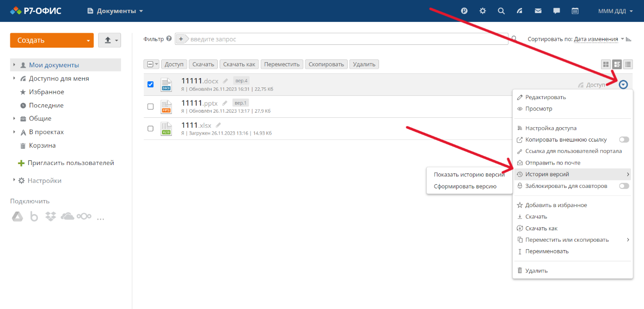Screen dimensions: 644x309
Task: Open the settings gear icon in header
Action: point(483,11)
